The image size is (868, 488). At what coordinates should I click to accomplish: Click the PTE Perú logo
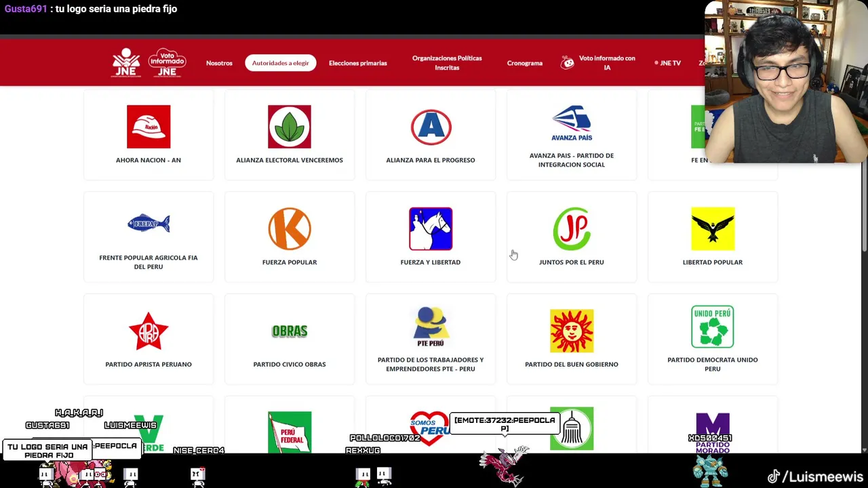(x=431, y=327)
